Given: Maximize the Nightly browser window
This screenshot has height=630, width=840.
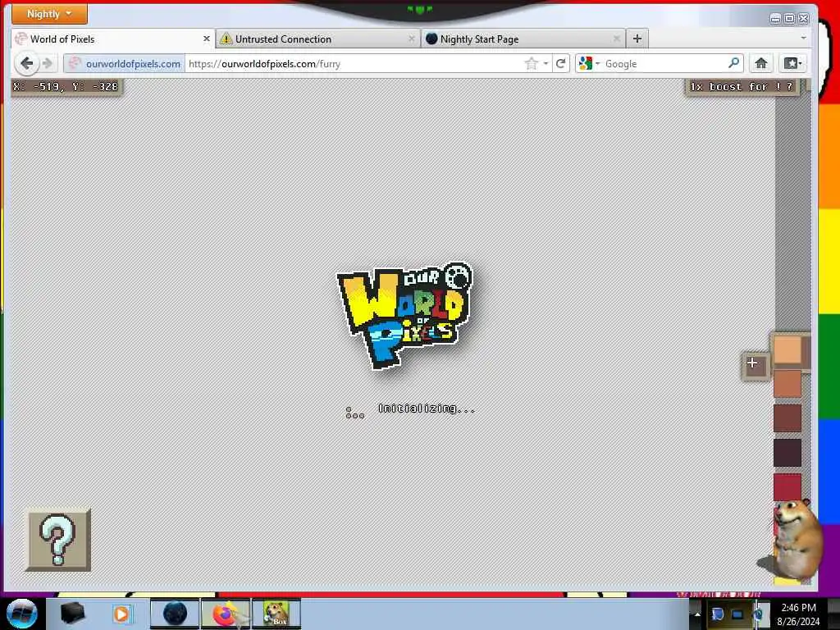Looking at the screenshot, I should [789, 19].
